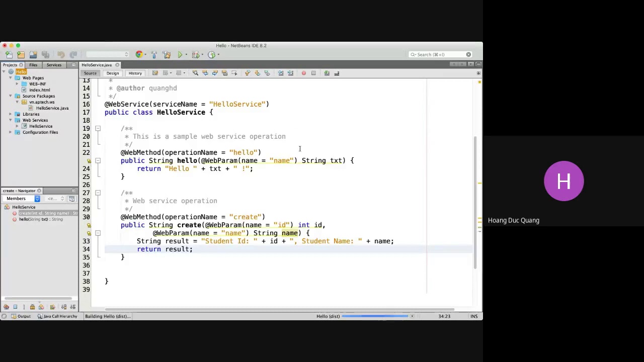Toggle Show Fields filter in the Navigator

[15, 307]
